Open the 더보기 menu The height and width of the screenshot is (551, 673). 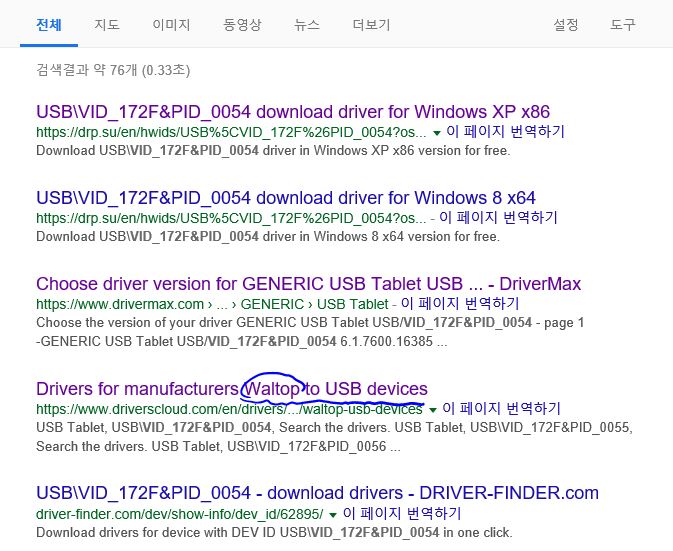371,24
